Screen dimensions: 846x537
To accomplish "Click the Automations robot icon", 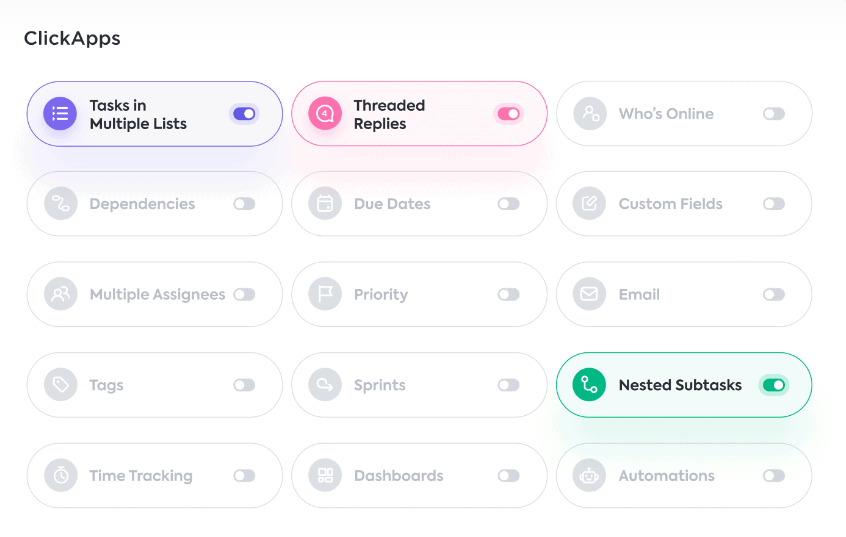I will tap(589, 476).
